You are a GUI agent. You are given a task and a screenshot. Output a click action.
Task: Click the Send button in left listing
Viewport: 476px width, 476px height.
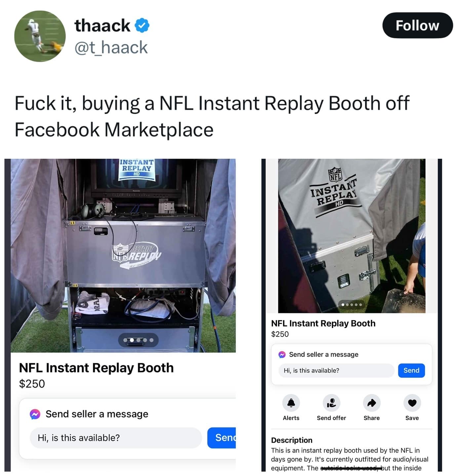pos(221,438)
